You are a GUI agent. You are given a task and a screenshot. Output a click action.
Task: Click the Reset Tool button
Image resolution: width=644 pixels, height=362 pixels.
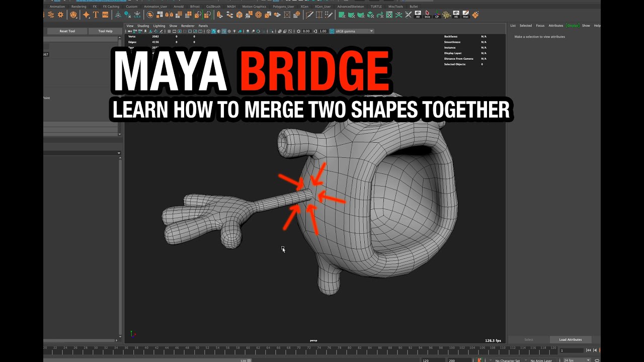pyautogui.click(x=67, y=31)
